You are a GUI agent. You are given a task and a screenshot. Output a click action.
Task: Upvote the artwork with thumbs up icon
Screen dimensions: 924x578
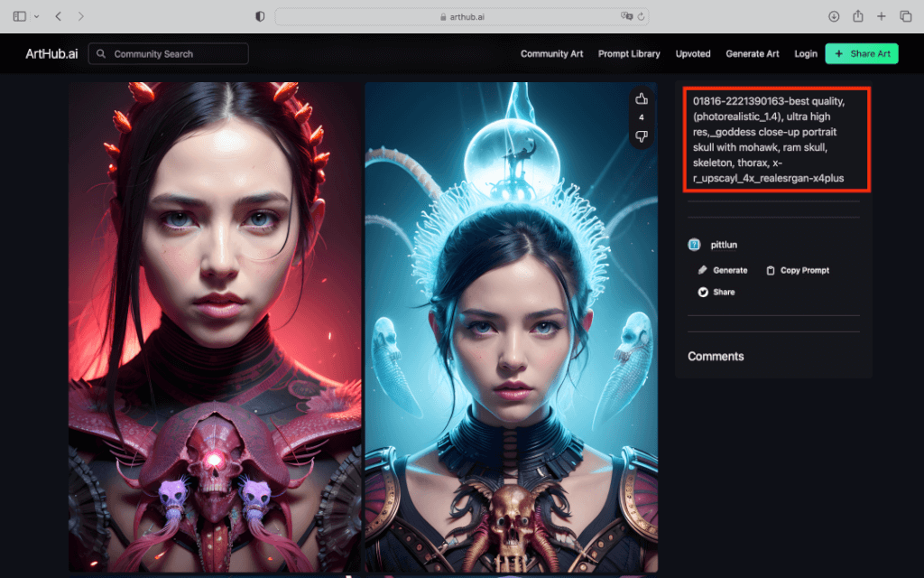click(642, 99)
